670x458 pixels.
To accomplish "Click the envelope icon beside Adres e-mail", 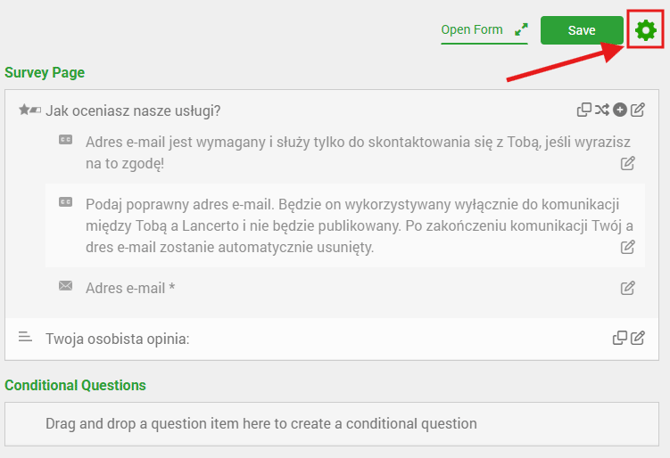I will (66, 286).
